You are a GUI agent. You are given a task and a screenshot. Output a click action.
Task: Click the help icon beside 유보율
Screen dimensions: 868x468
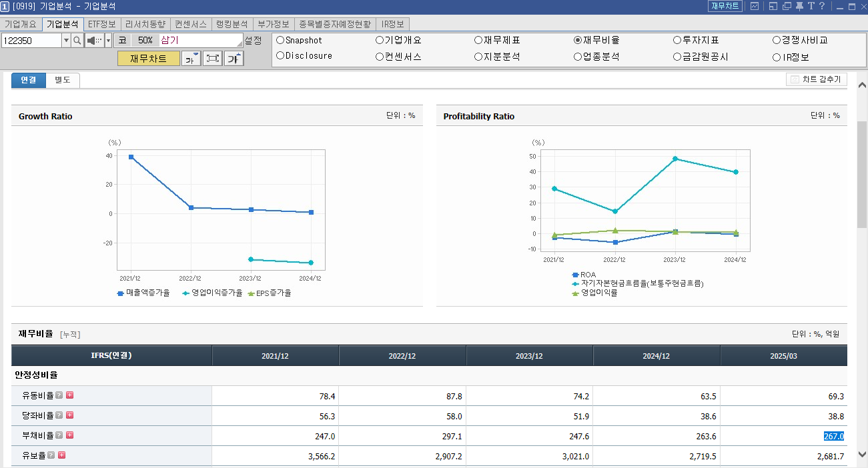tap(51, 455)
